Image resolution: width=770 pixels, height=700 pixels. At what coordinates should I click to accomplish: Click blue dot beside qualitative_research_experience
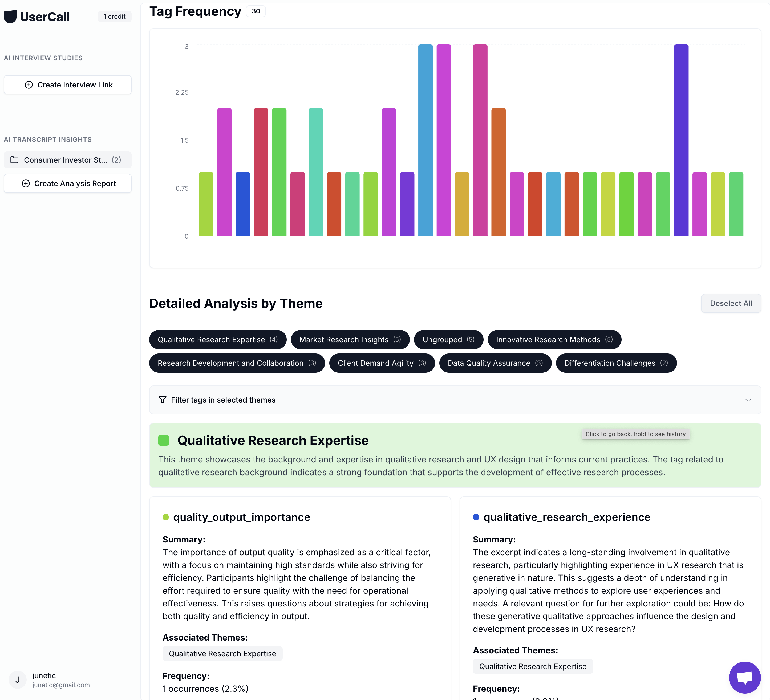coord(476,517)
